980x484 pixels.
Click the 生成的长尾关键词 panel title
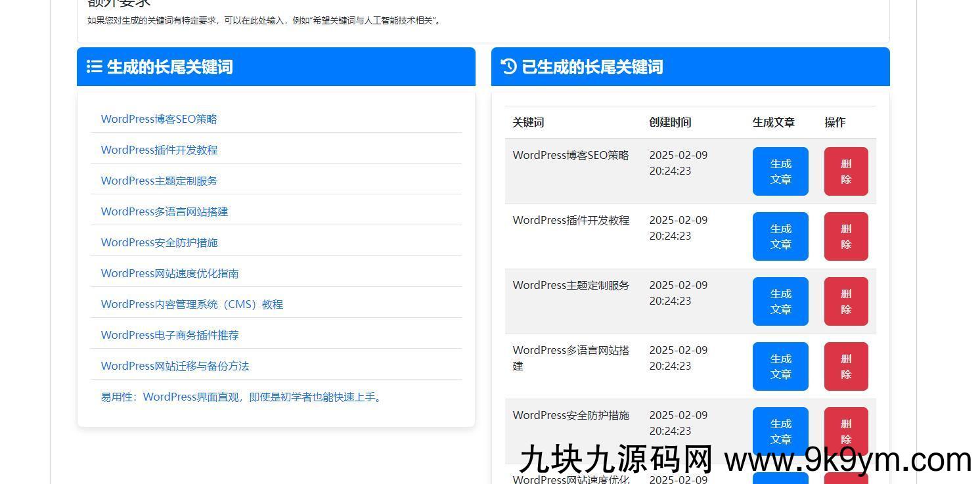169,67
